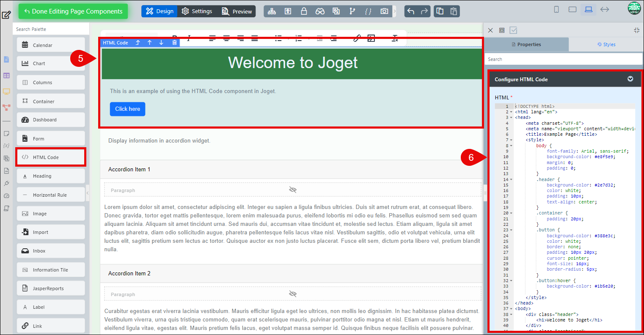This screenshot has width=644, height=335.
Task: Click the admin profile avatar
Action: point(634,8)
